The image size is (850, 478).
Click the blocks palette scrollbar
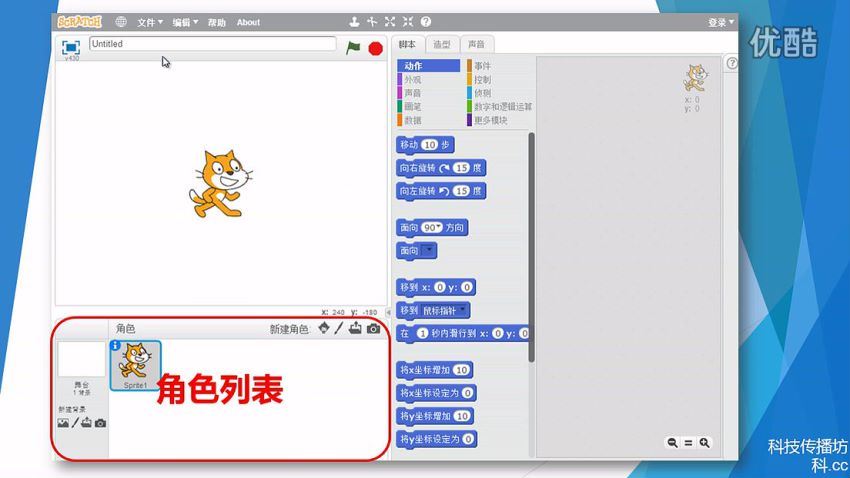tap(531, 247)
